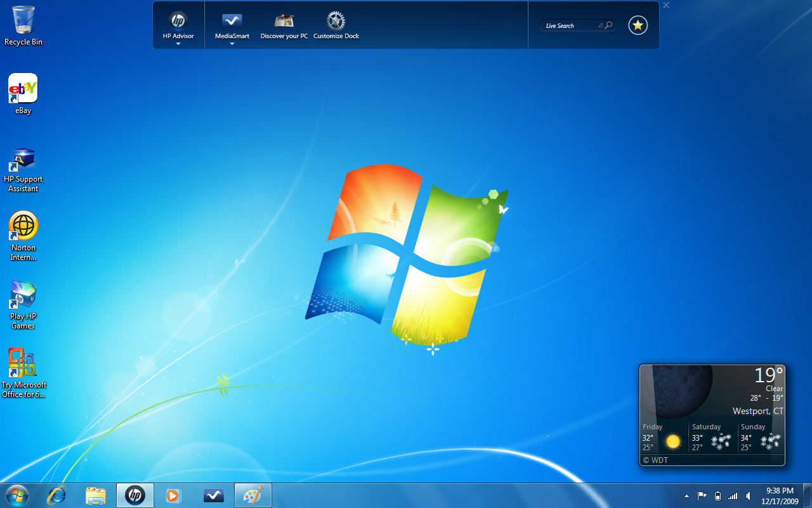Open Discover your PC in the dock
Screen dimensions: 812x508
pos(284,25)
